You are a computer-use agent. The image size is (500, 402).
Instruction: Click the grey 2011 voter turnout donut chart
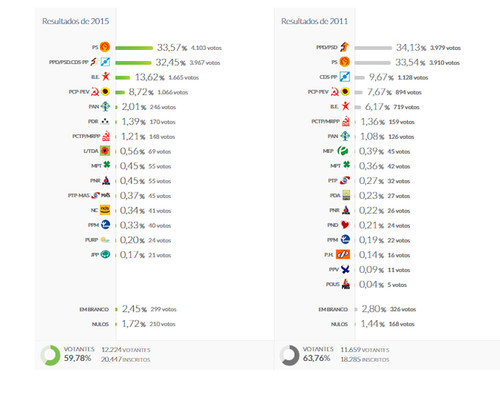[x=289, y=355]
